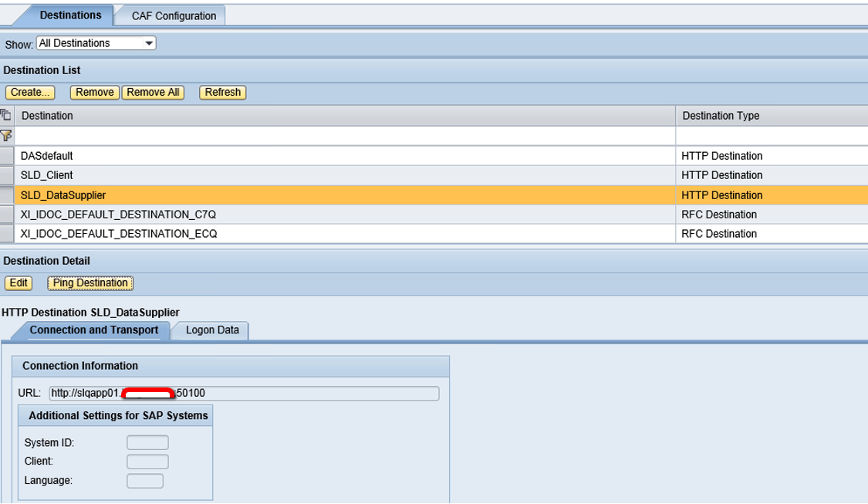Open the Show destinations dropdown
The height and width of the screenshot is (504, 868).
coord(96,43)
